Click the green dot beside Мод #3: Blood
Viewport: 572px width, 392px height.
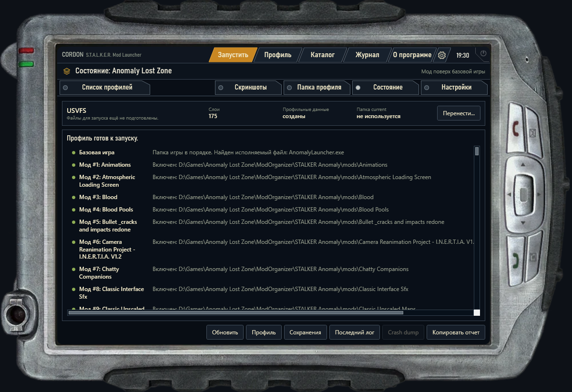click(73, 197)
